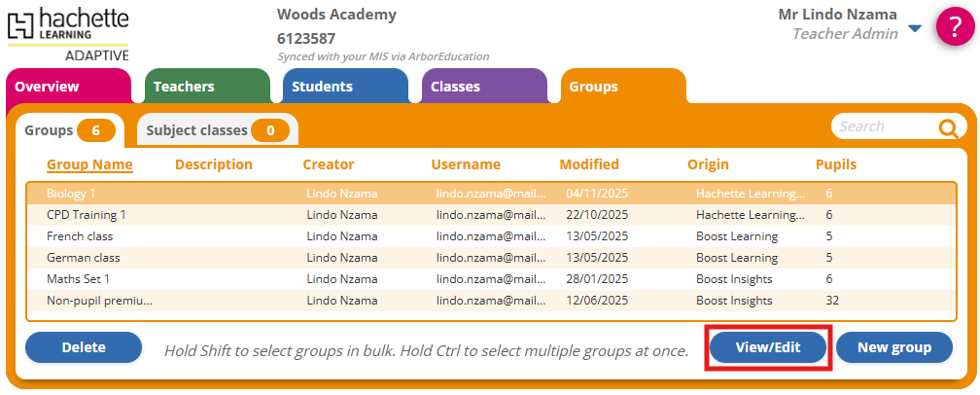Sort groups by Modified date column
The width and height of the screenshot is (980, 395).
click(589, 164)
